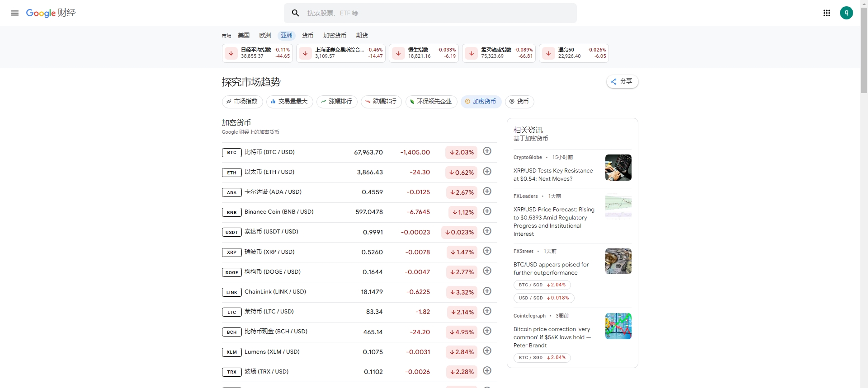Add Ethereum ETH to watchlist
868x388 pixels.
[487, 171]
